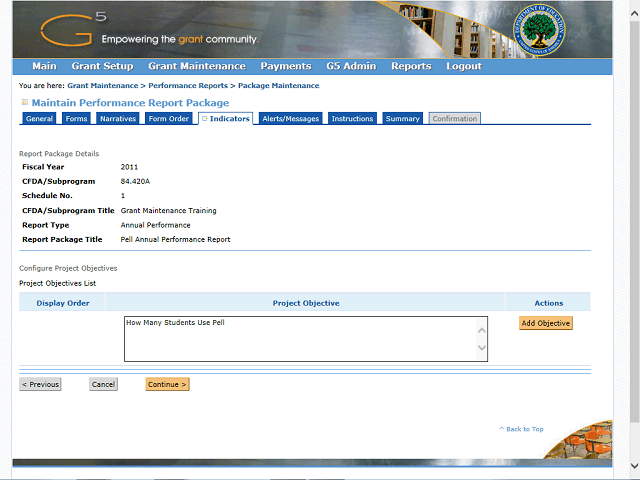Image resolution: width=640 pixels, height=480 pixels.
Task: Click the Continue button
Action: [x=167, y=384]
